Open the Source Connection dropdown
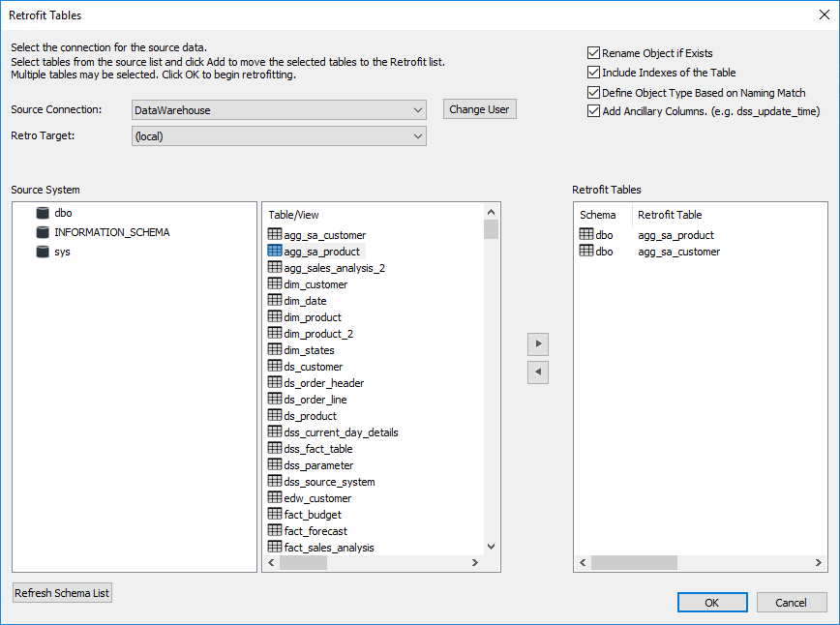The height and width of the screenshot is (625, 840). tap(417, 110)
